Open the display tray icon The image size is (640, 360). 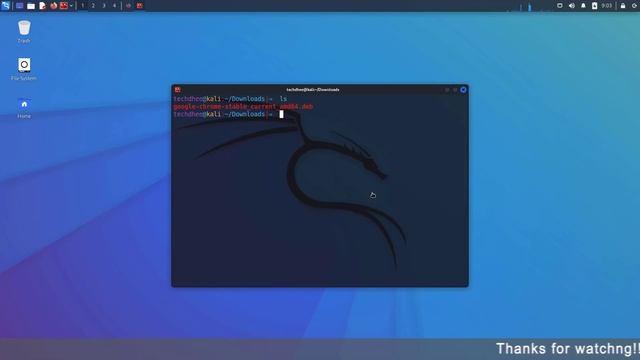[x=560, y=6]
